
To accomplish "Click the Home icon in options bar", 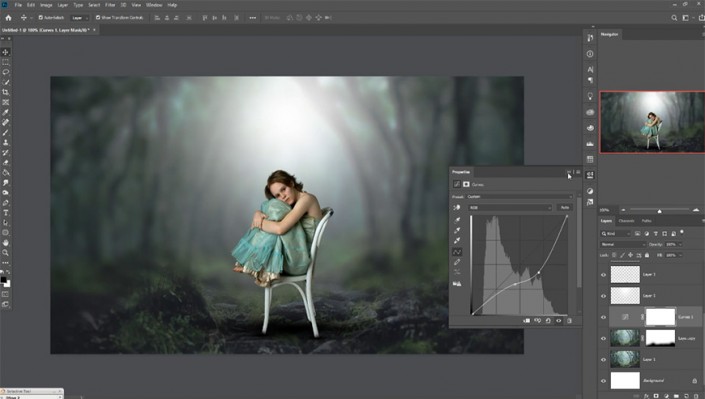I will click(8, 18).
